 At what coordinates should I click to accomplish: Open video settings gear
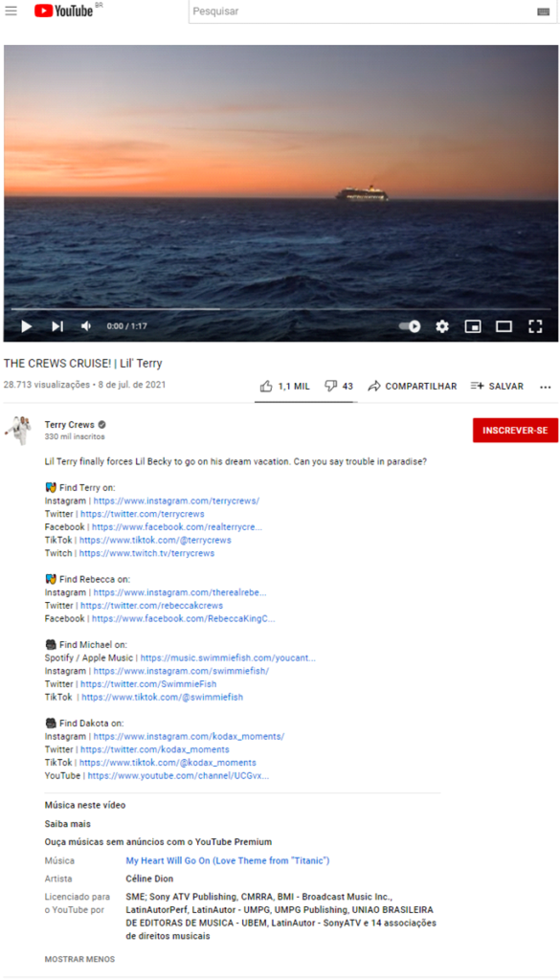click(442, 326)
